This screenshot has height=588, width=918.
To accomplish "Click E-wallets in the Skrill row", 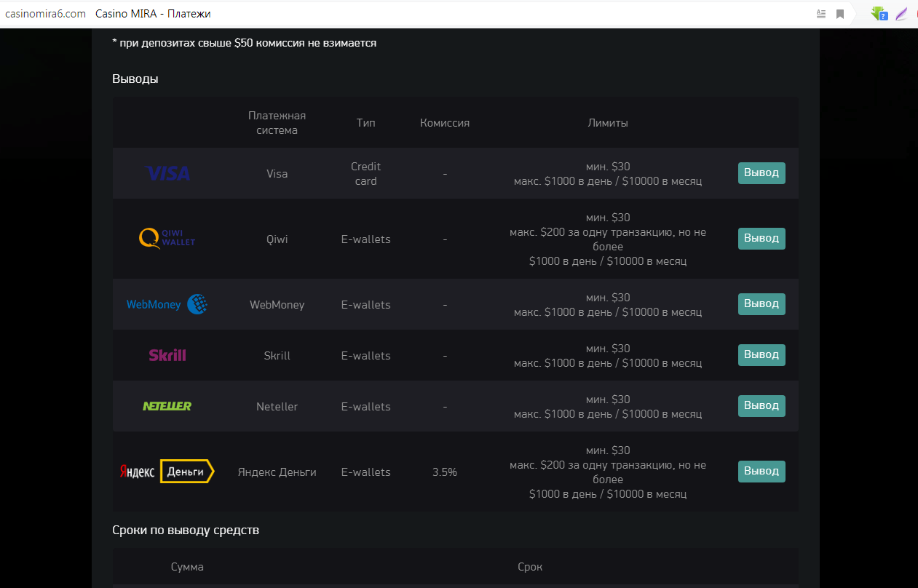I will [x=366, y=356].
